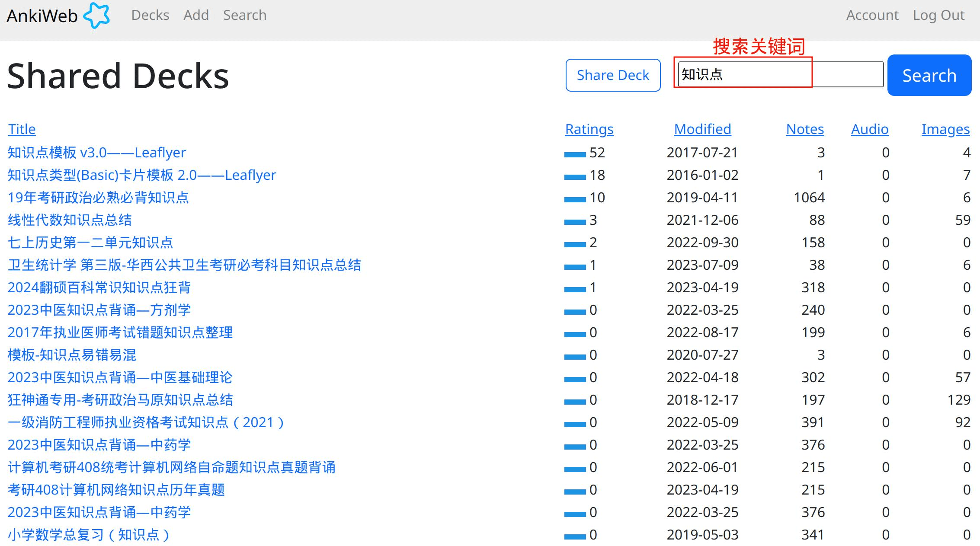This screenshot has height=546, width=980.
Task: Open deck 计算机考研408统考计算机网络自命题知识点真题背诵
Action: tap(172, 467)
